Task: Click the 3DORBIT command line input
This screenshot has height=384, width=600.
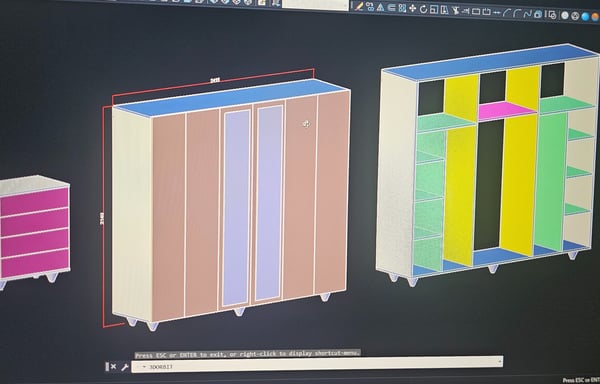Action: pyautogui.click(x=317, y=364)
